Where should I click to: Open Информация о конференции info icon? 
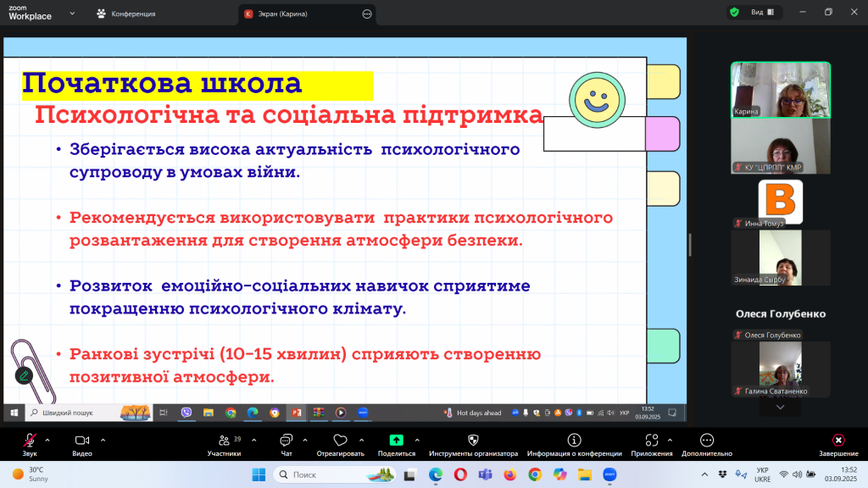click(x=574, y=441)
